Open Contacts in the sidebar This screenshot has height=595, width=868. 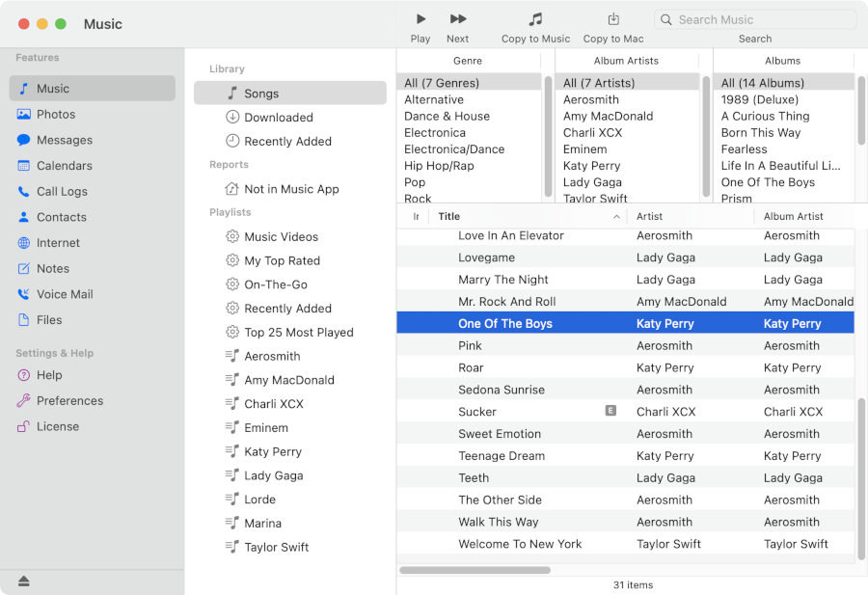pos(93,217)
